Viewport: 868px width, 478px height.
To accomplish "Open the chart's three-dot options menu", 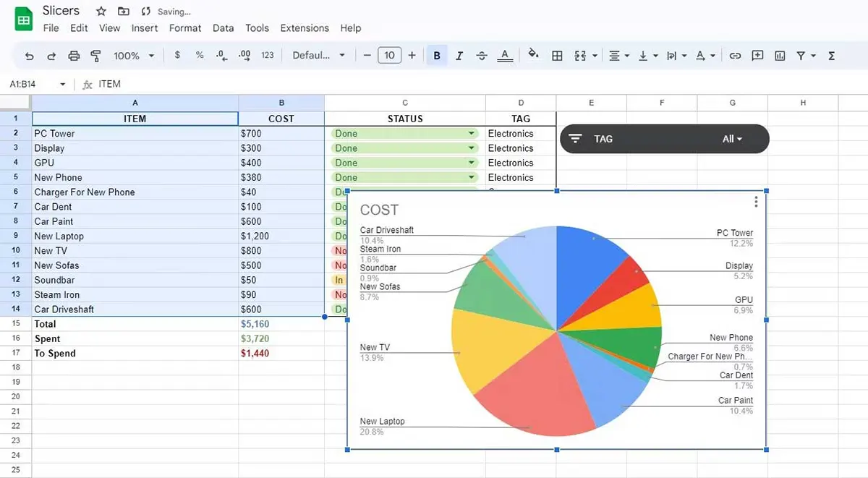I will point(756,202).
